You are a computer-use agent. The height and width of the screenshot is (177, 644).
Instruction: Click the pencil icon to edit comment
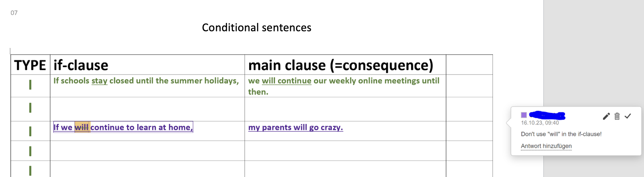click(606, 116)
